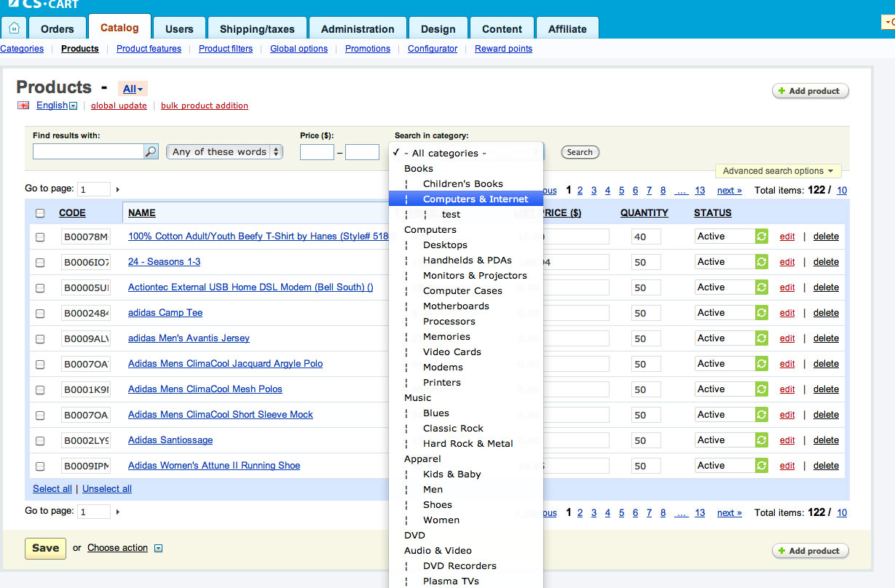Open the home dashboard icon tab

14,28
